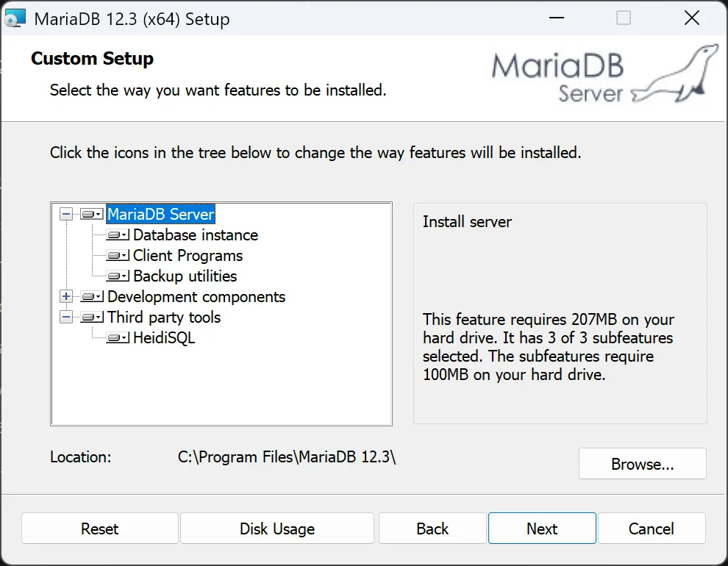This screenshot has height=566, width=728.
Task: Open Backup utilities feature drive icon
Action: (118, 276)
